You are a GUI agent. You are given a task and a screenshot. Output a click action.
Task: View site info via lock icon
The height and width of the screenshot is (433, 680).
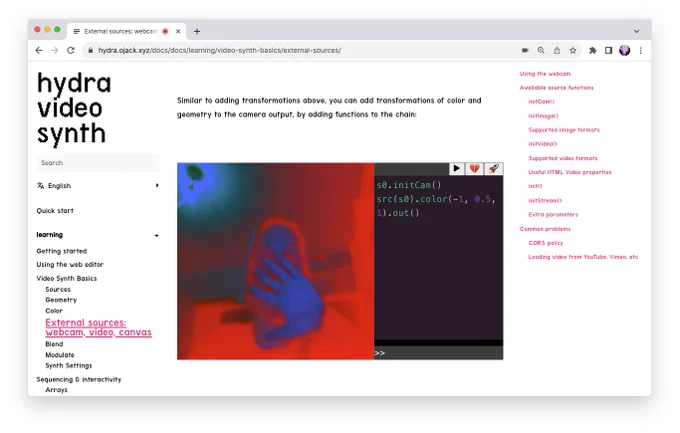[90, 50]
